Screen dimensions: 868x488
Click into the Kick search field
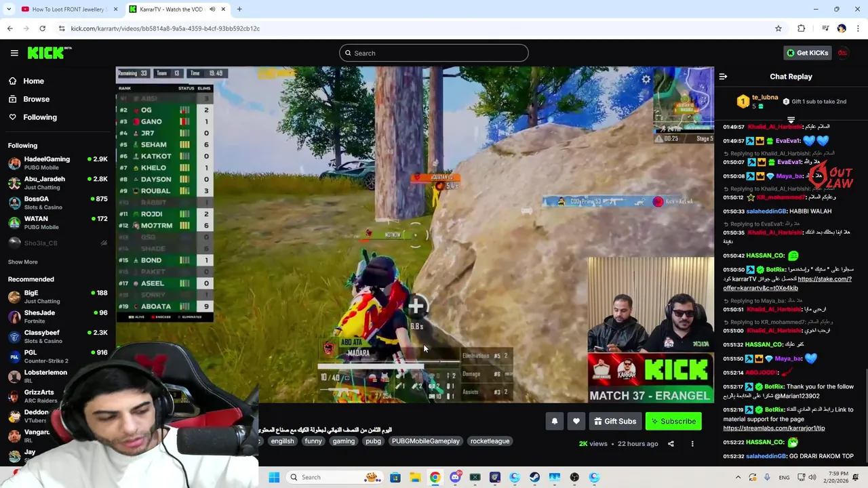434,53
